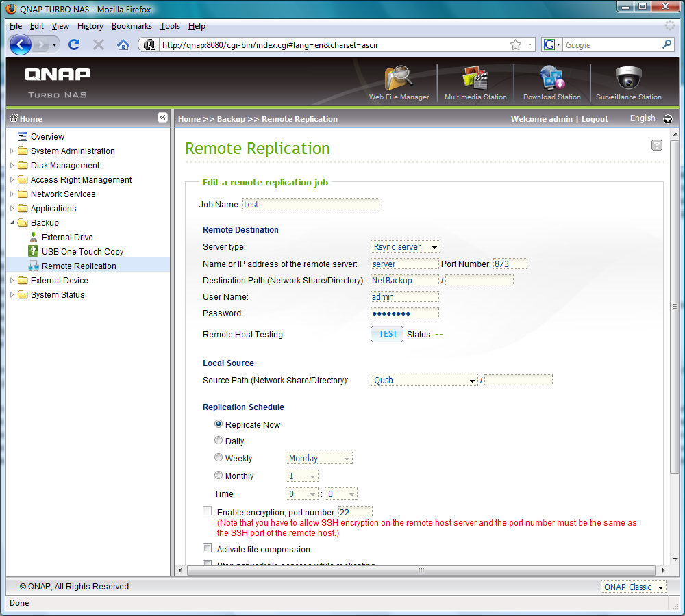Click the Job Name input field
The image size is (685, 616).
[310, 204]
